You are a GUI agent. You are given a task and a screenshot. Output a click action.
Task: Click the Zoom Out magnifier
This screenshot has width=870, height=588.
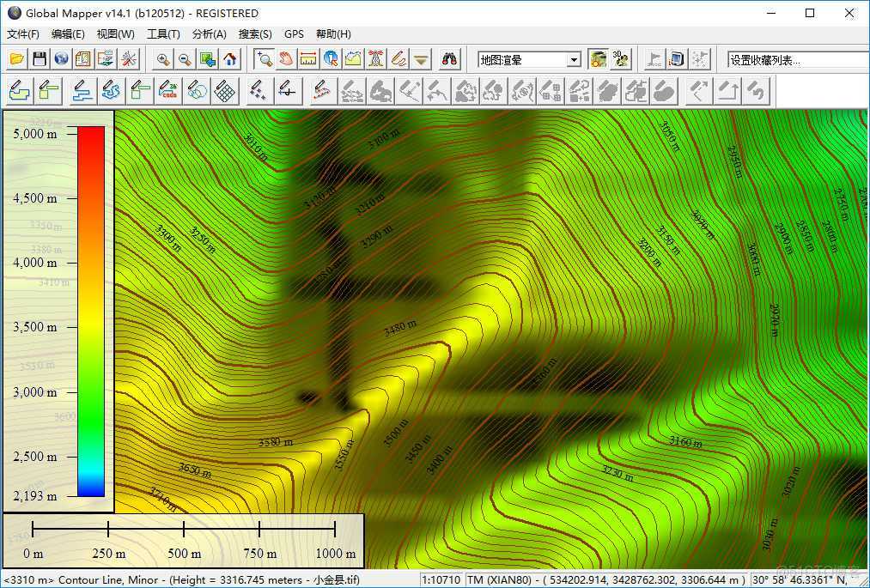[184, 60]
